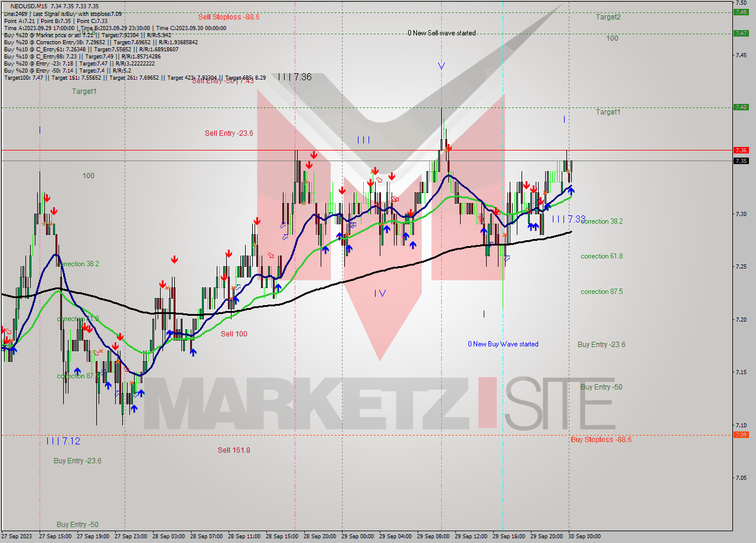756x543 pixels.
Task: Click the 7.10 price axis label
Action: [x=741, y=425]
